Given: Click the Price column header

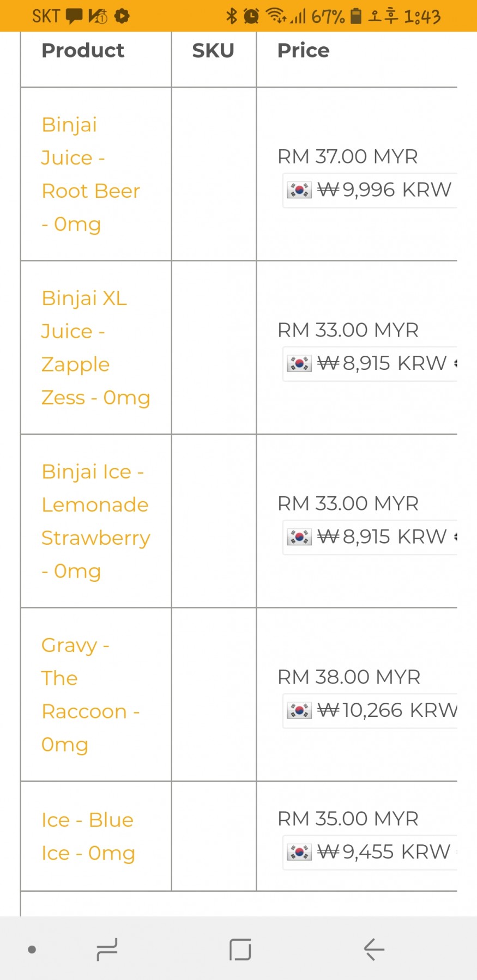Looking at the screenshot, I should (303, 51).
